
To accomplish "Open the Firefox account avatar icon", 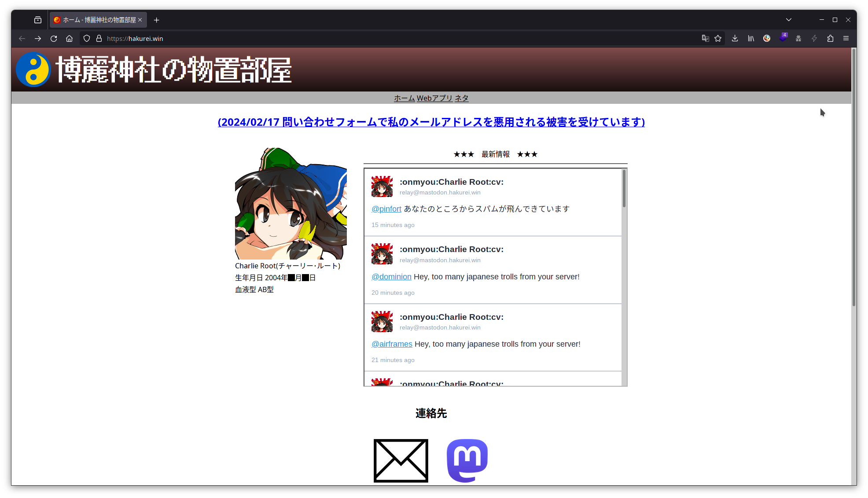I will (x=766, y=38).
